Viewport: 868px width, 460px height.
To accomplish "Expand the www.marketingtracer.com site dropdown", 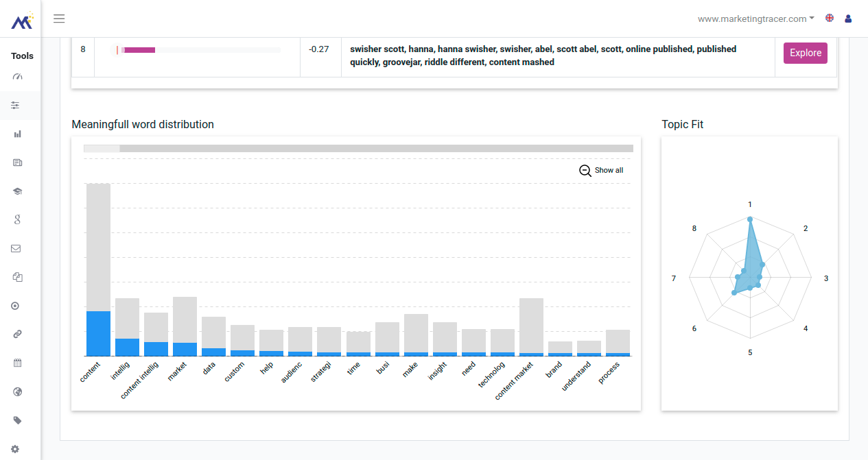I will [756, 19].
